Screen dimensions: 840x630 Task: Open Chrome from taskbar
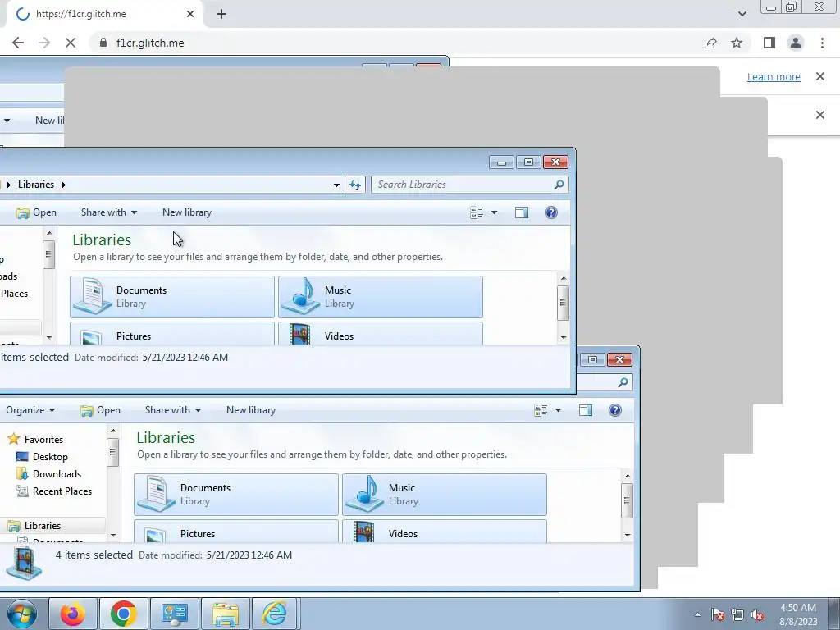123,614
